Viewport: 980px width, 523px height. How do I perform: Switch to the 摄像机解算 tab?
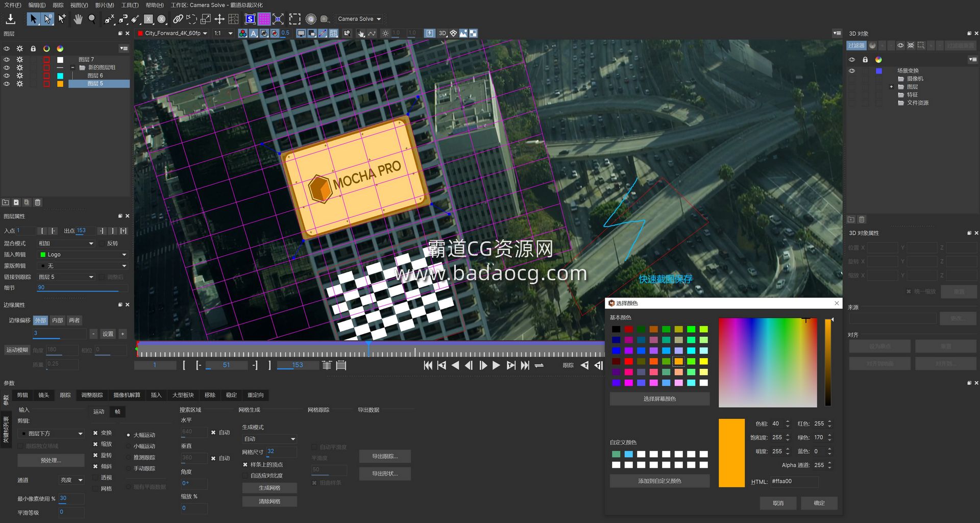(x=127, y=395)
